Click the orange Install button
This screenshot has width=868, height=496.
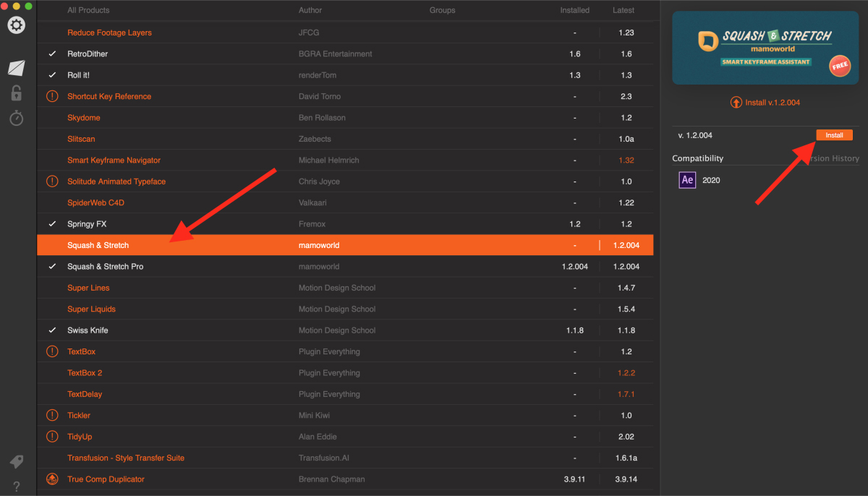click(x=835, y=135)
